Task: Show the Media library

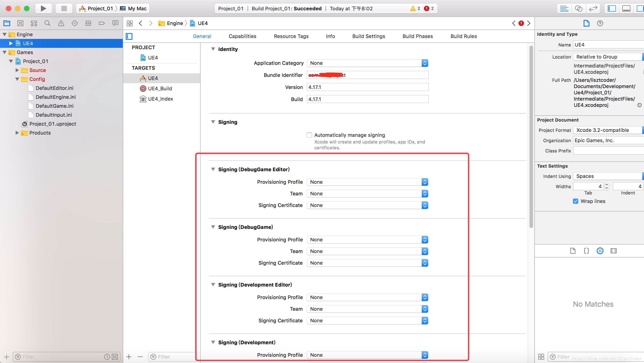Action: point(614,251)
